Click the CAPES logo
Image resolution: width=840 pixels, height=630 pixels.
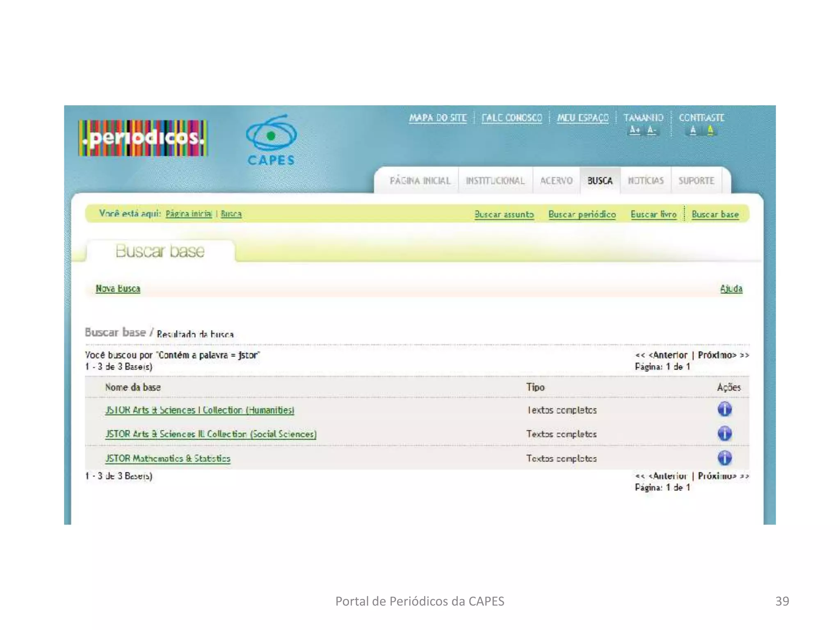tap(271, 139)
